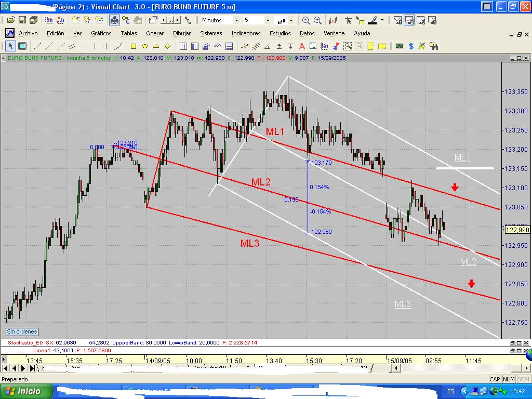Select the Fibonacci horizontal retracement lines tool
Image resolution: width=532 pixels, height=399 pixels.
pyautogui.click(x=229, y=46)
